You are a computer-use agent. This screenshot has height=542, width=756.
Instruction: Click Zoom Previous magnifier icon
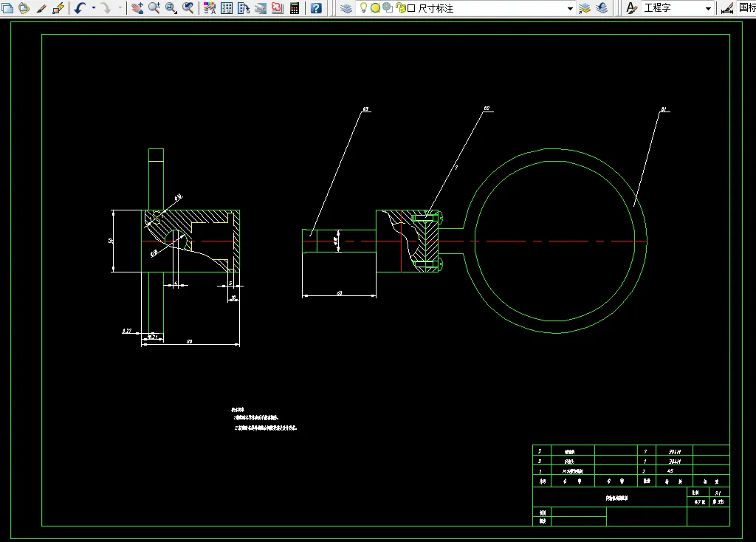pyautogui.click(x=188, y=8)
